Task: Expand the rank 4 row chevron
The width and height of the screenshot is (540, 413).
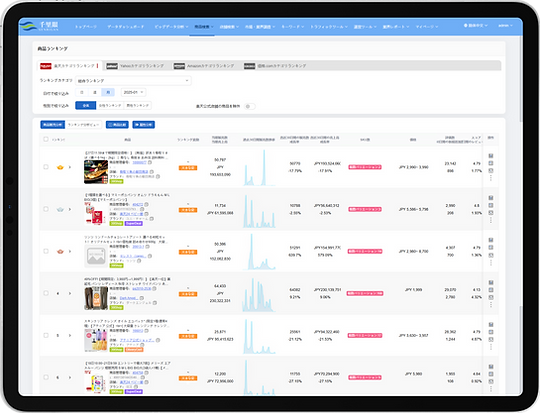Action: tap(70, 293)
